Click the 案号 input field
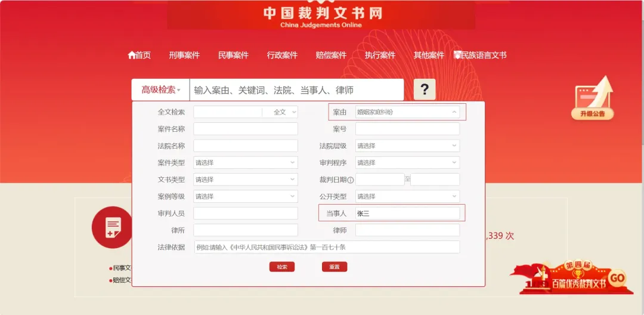644x315 pixels. click(x=407, y=129)
